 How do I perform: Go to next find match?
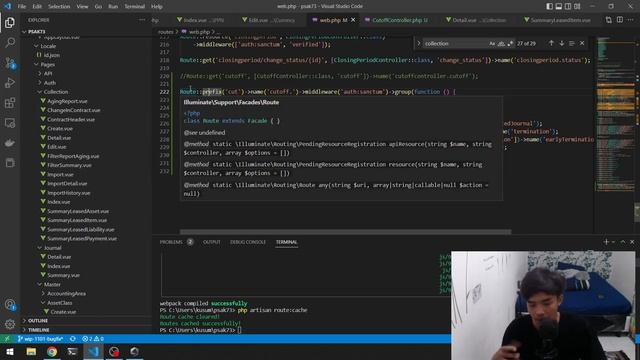562,43
